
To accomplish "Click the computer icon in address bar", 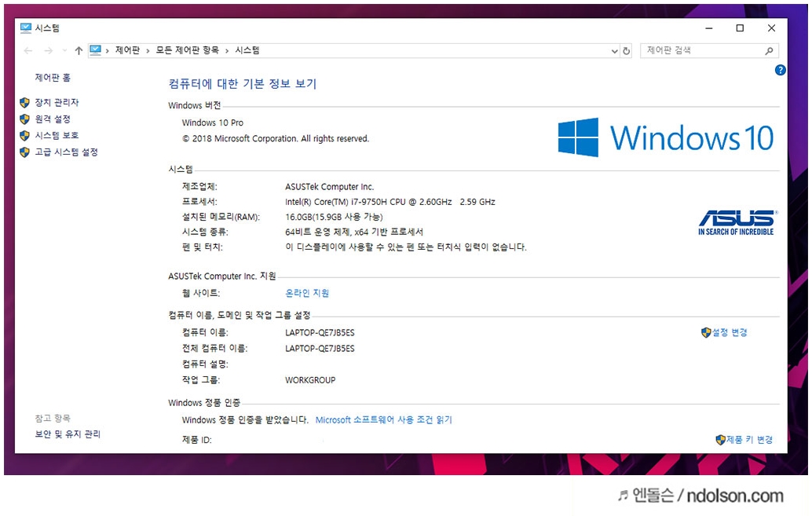I will 95,50.
